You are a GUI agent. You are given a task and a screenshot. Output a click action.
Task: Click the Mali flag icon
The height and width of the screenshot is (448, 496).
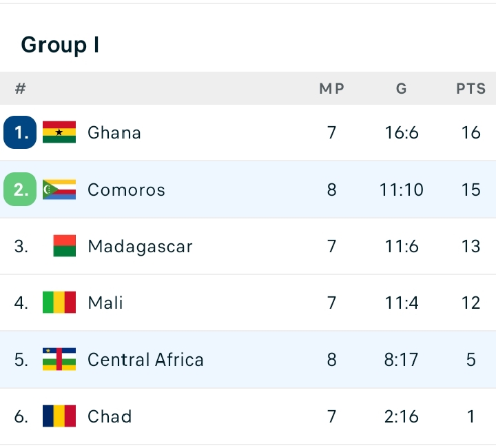click(59, 303)
